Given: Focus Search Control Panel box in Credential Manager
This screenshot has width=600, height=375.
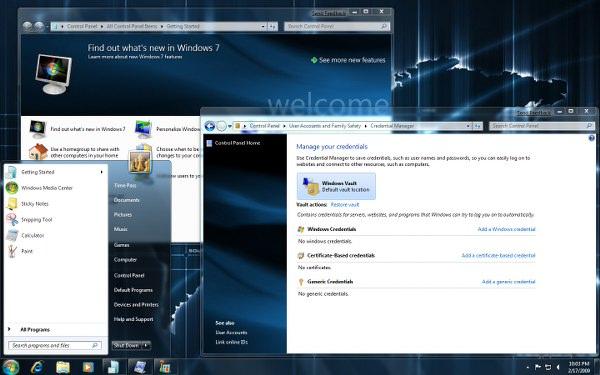Looking at the screenshot, I should click(541, 126).
